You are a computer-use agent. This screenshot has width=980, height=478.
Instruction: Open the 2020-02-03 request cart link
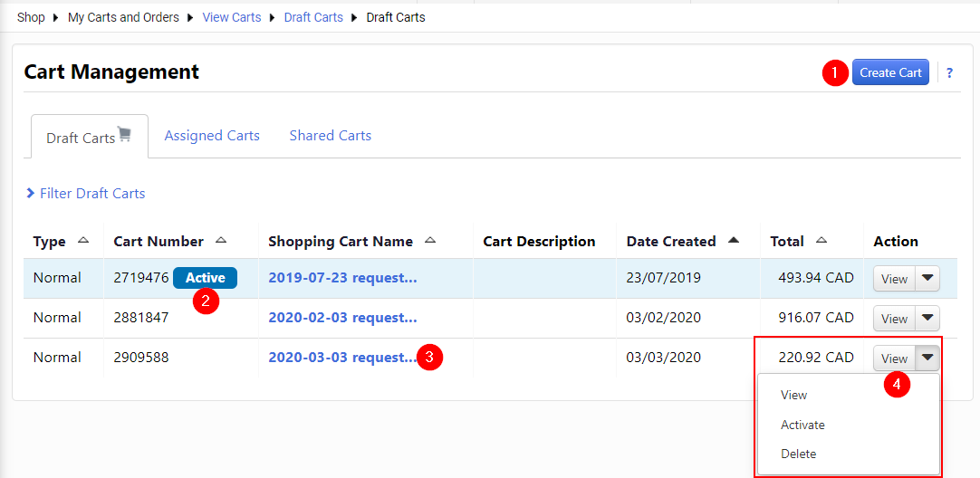[x=342, y=318]
